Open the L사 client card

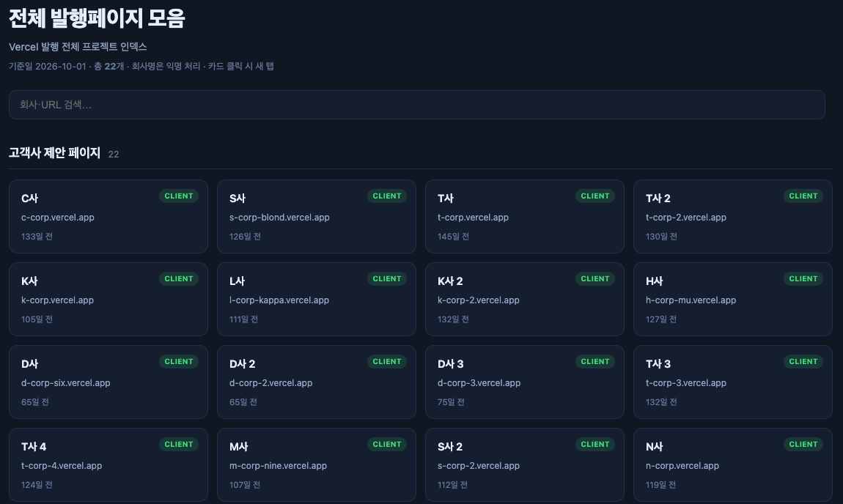[317, 300]
